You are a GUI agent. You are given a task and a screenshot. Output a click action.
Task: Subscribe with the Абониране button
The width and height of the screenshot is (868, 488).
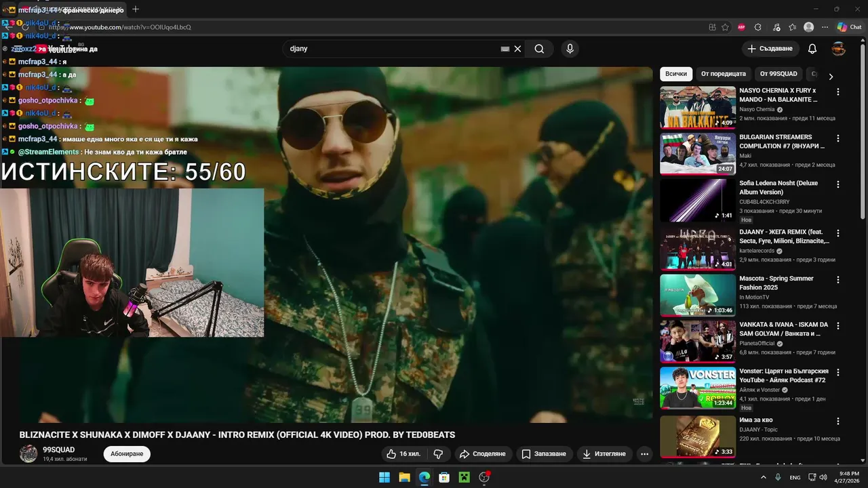127,453
